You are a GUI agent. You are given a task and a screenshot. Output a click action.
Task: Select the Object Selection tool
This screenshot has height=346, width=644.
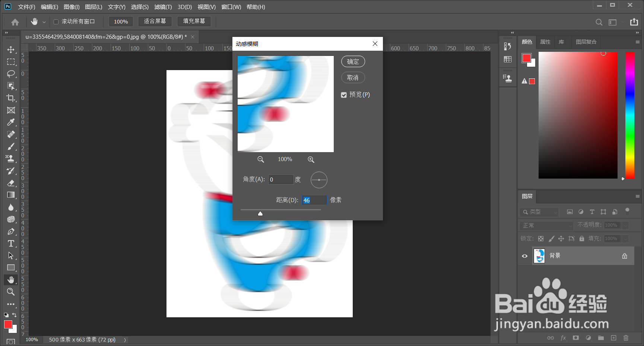point(11,86)
